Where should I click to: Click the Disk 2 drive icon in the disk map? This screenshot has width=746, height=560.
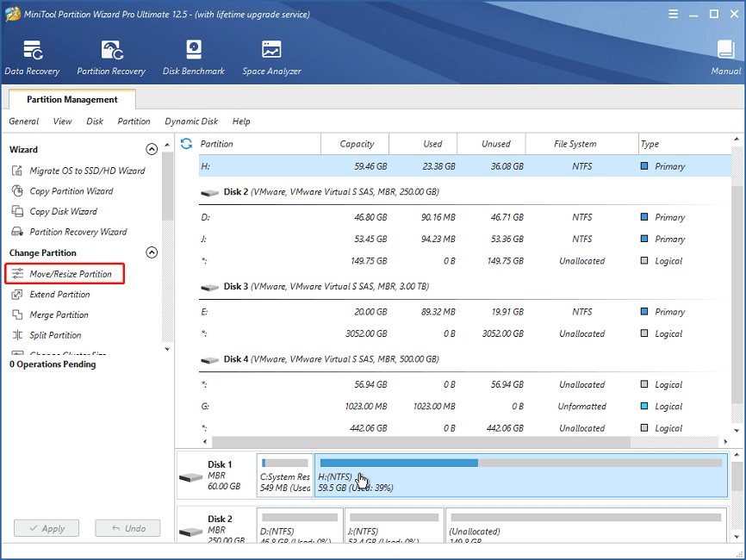[190, 532]
